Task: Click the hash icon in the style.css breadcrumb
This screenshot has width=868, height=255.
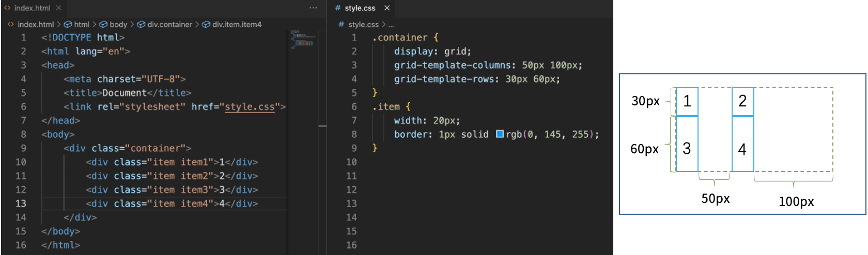Action: coord(342,24)
